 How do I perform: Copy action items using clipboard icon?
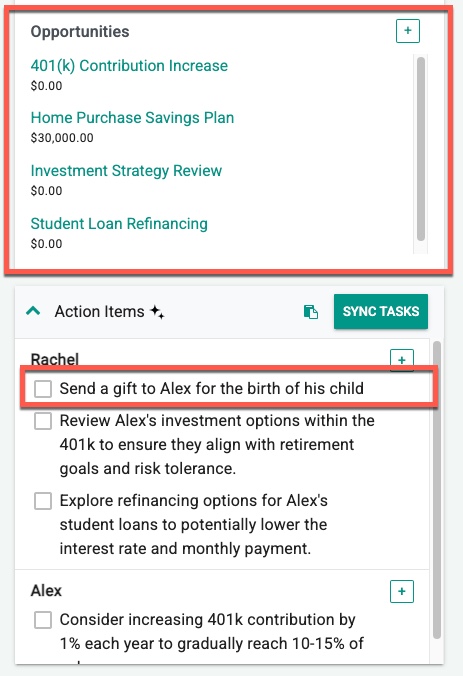(310, 311)
